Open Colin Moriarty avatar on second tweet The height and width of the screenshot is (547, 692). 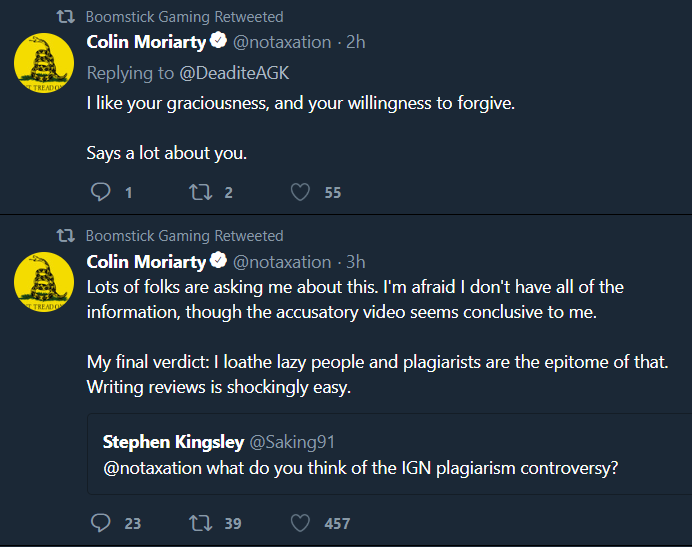click(x=42, y=283)
